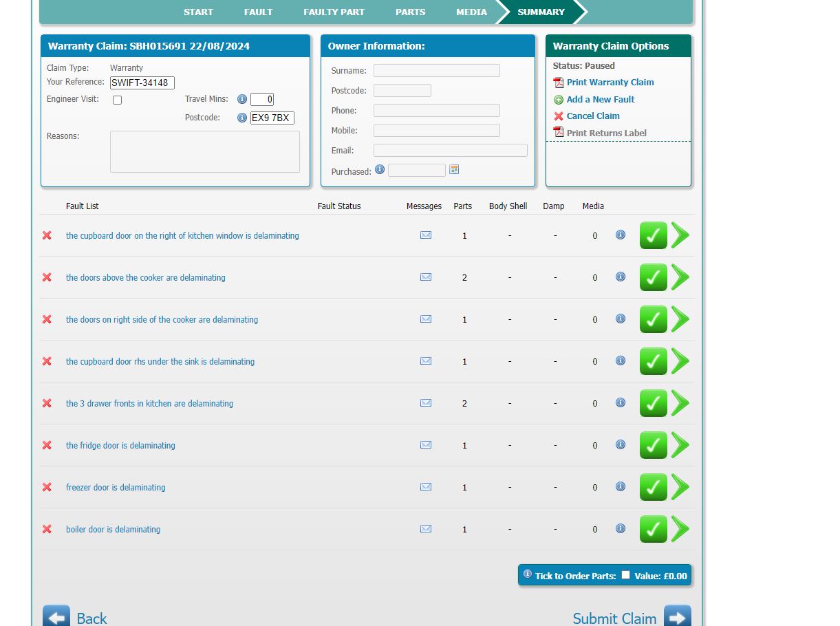Click into the Reasons text area
Image resolution: width=840 pixels, height=626 pixels.
(204, 151)
